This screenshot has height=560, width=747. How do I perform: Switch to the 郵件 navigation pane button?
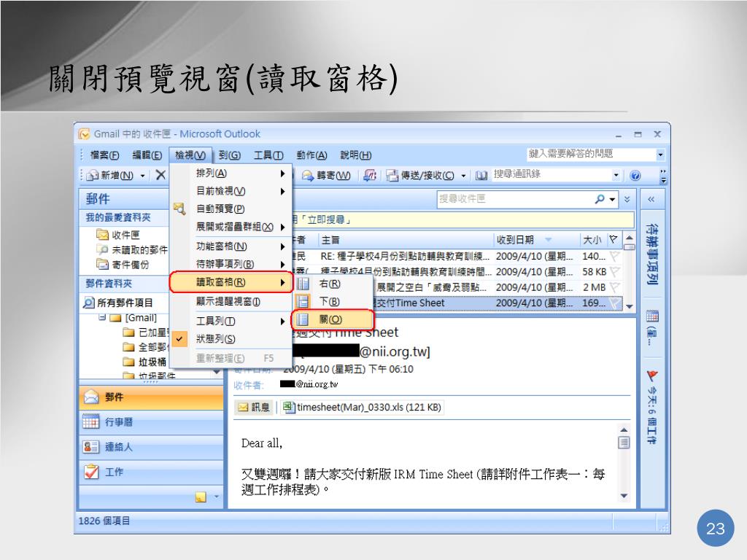151,397
